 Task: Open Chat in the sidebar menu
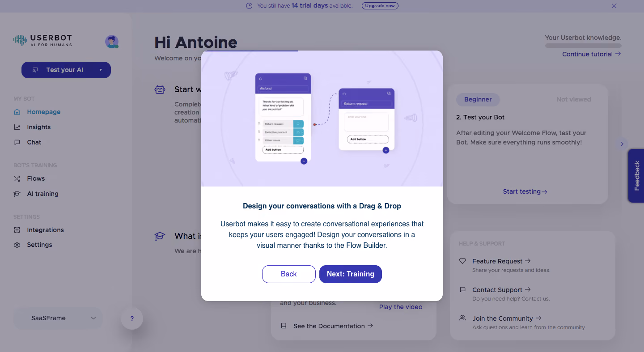pos(34,142)
